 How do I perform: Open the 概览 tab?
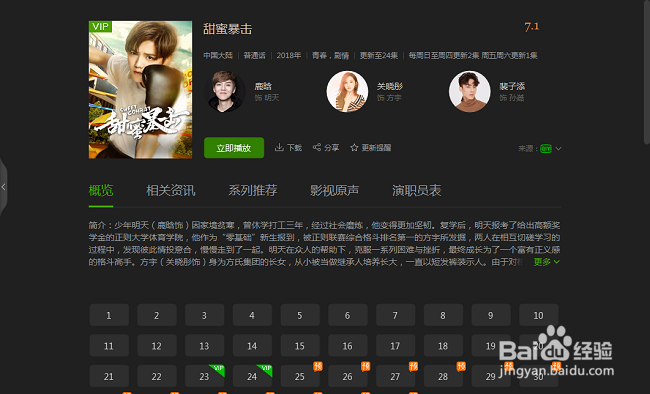(x=101, y=190)
